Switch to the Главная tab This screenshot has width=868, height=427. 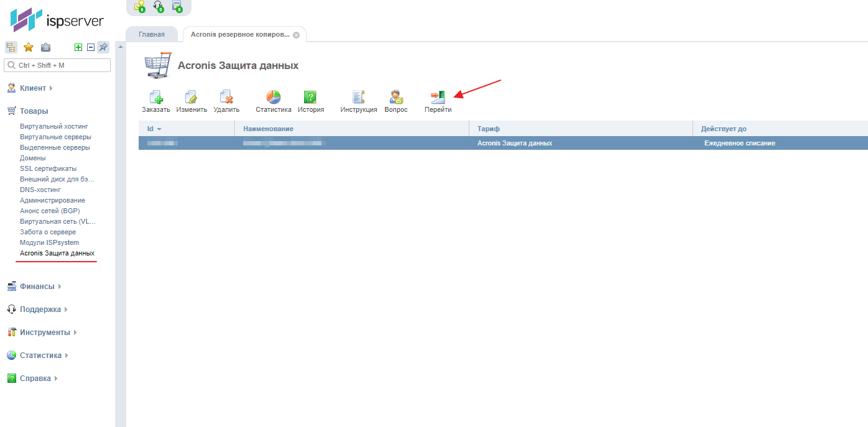pos(152,35)
